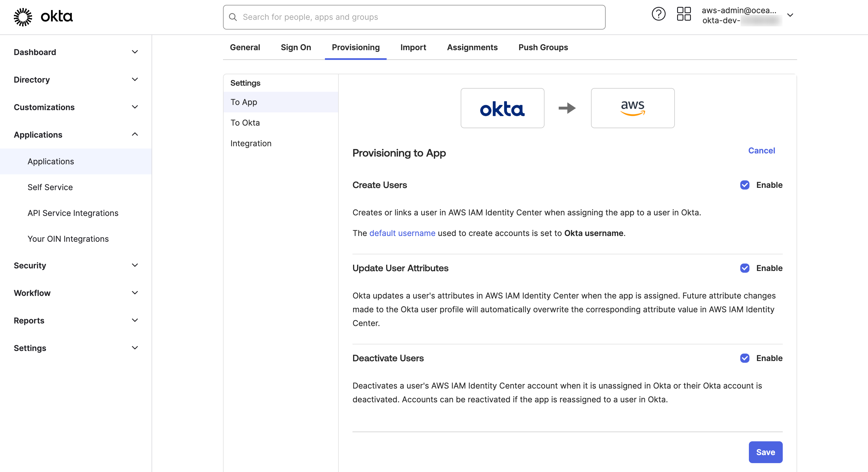This screenshot has width=868, height=472.
Task: Click the gray arrow between Okta and AWS logos
Action: tap(567, 108)
